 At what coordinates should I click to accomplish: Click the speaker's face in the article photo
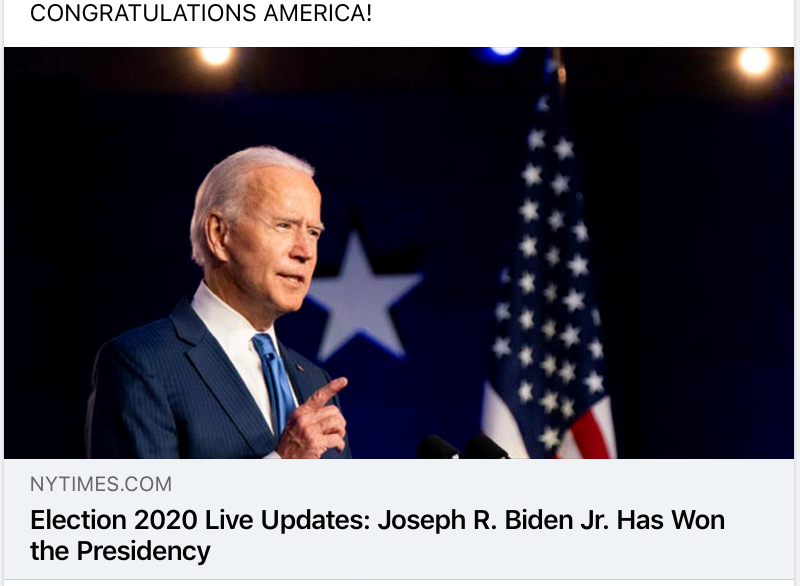(x=286, y=240)
